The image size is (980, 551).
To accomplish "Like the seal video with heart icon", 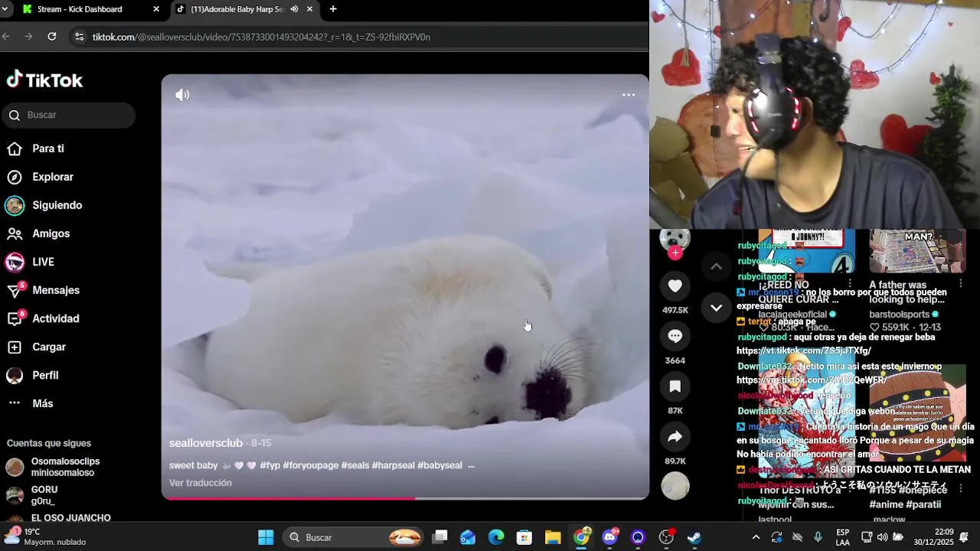I will click(x=675, y=286).
